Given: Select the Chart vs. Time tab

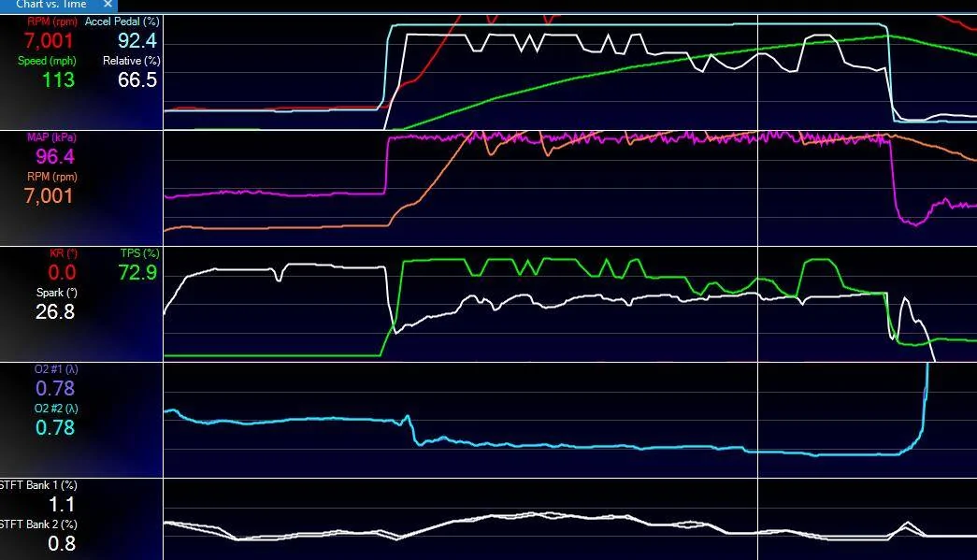Looking at the screenshot, I should (51, 5).
